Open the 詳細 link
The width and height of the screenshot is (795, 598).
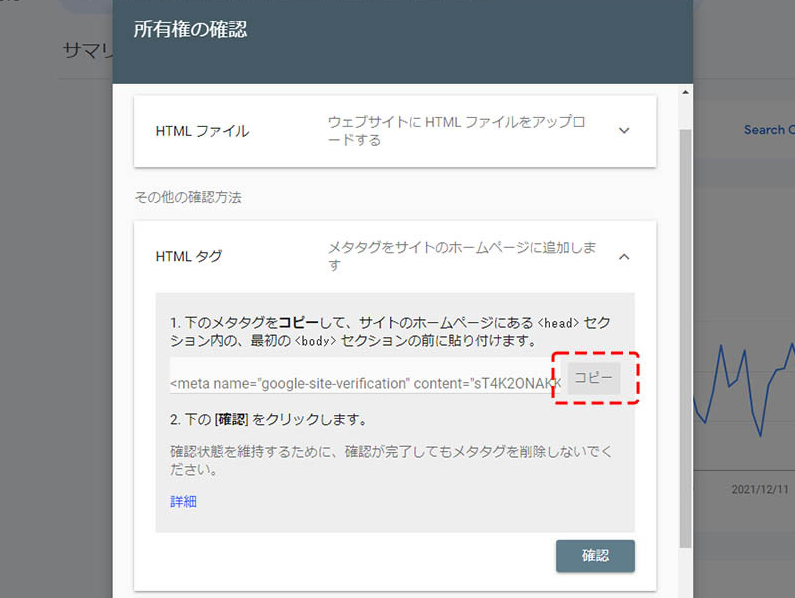click(x=183, y=502)
